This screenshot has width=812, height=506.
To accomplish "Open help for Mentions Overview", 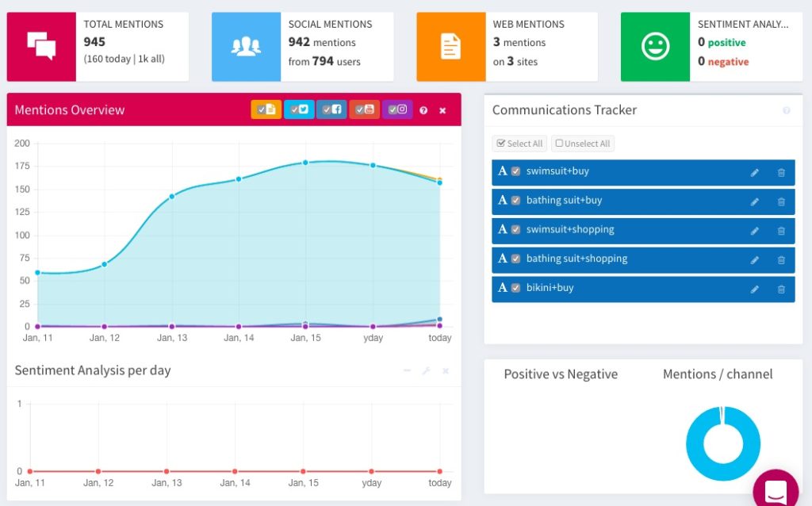I will tap(423, 110).
